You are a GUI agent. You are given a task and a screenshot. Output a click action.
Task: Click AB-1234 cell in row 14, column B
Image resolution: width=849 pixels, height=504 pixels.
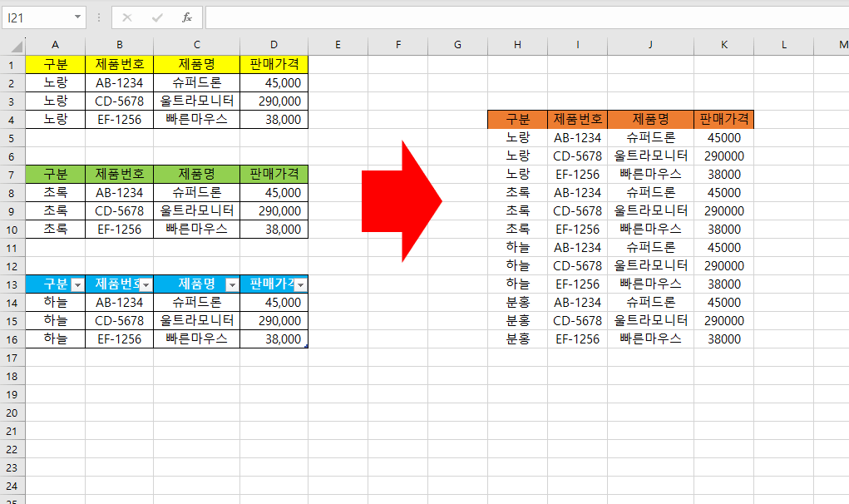(119, 303)
